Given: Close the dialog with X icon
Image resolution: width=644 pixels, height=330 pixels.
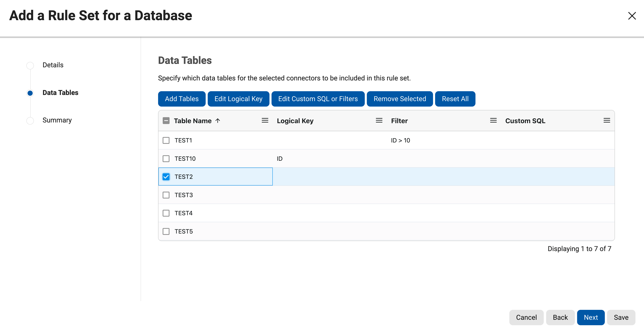Looking at the screenshot, I should click(632, 16).
